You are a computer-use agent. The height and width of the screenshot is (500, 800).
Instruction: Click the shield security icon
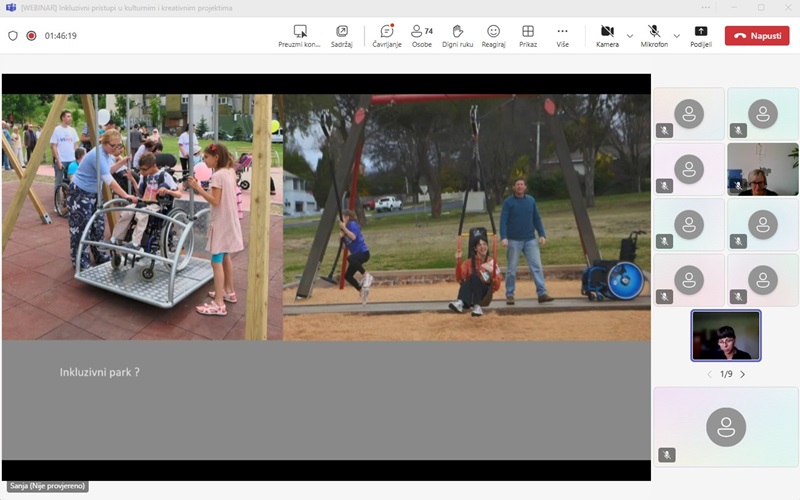coord(13,36)
